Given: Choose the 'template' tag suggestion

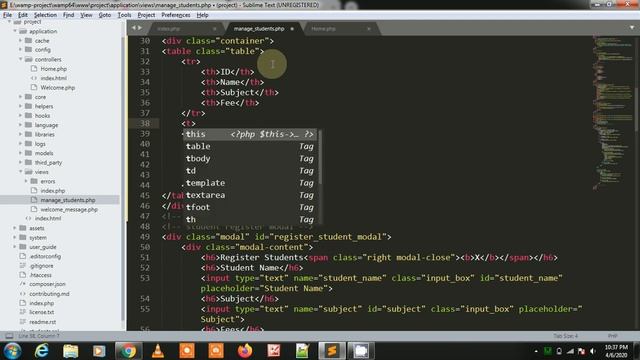Looking at the screenshot, I should 250,183.
